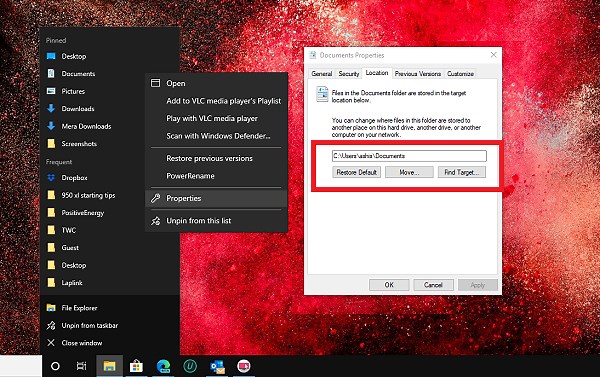Open the pinned Desktop folder

[110, 56]
